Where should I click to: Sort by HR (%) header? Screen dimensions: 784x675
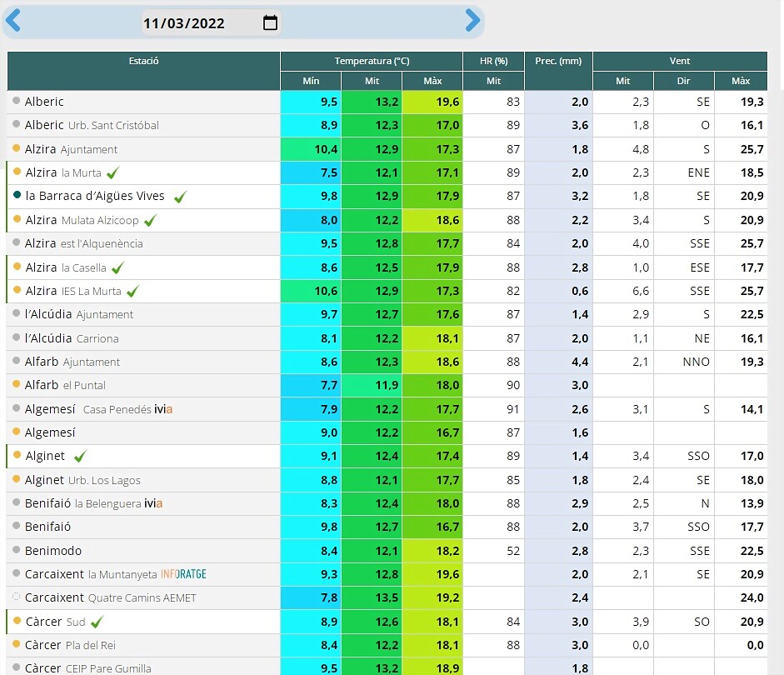(x=493, y=61)
